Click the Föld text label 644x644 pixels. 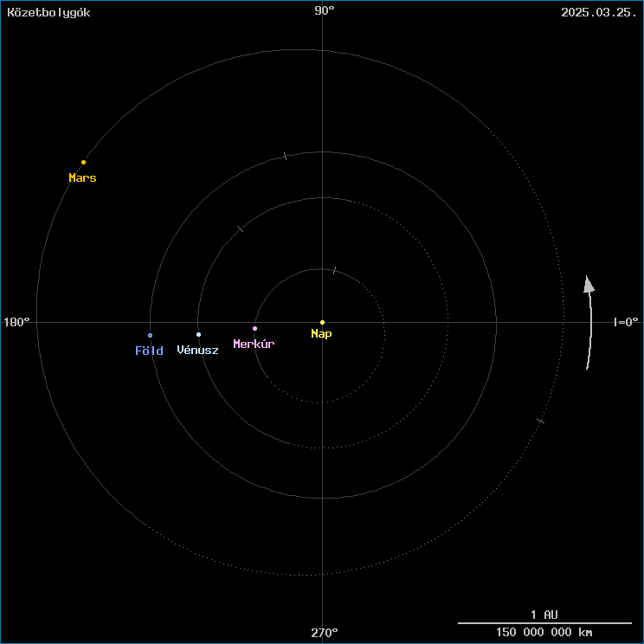(149, 351)
